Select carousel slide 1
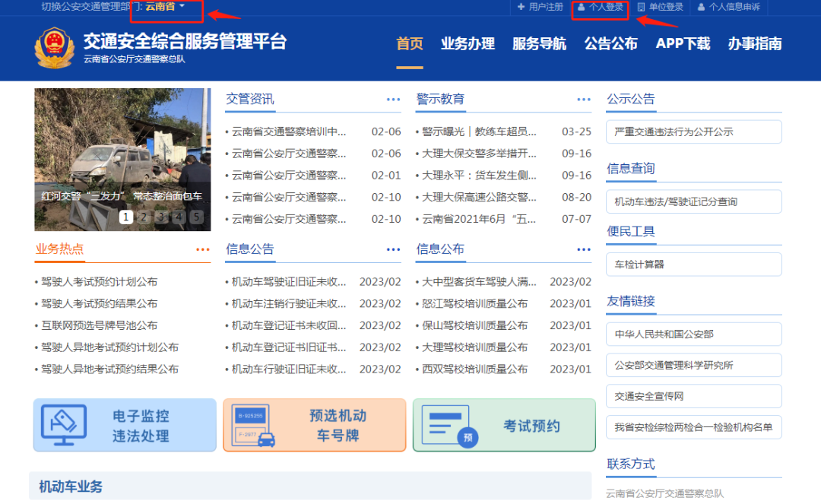The height and width of the screenshot is (504, 821). coord(125,217)
